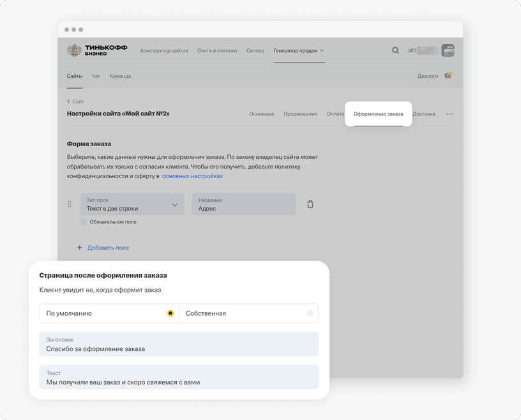
Task: Edit the Заголовок text field
Action: tap(179, 344)
